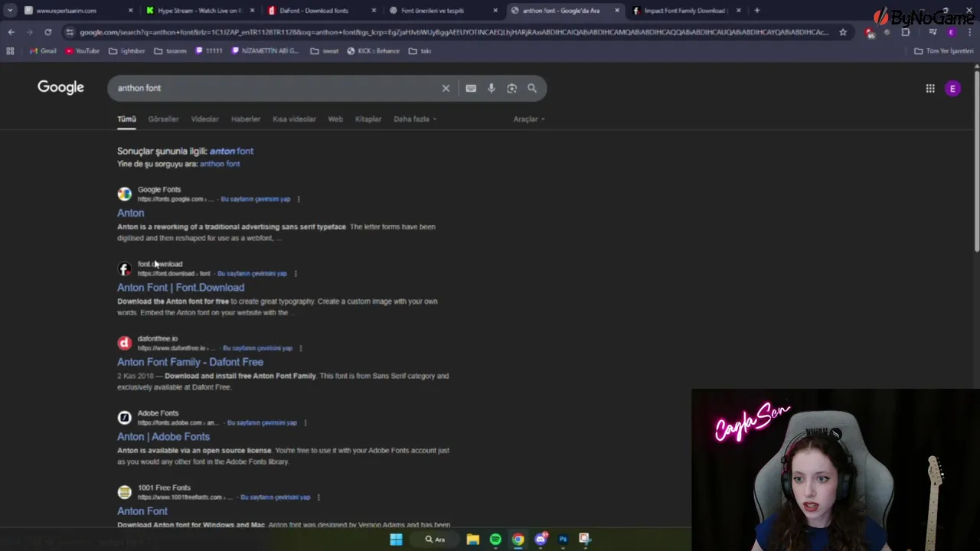Image resolution: width=980 pixels, height=551 pixels.
Task: Open the on-screen keyboard icon in search bar
Action: pyautogui.click(x=471, y=88)
